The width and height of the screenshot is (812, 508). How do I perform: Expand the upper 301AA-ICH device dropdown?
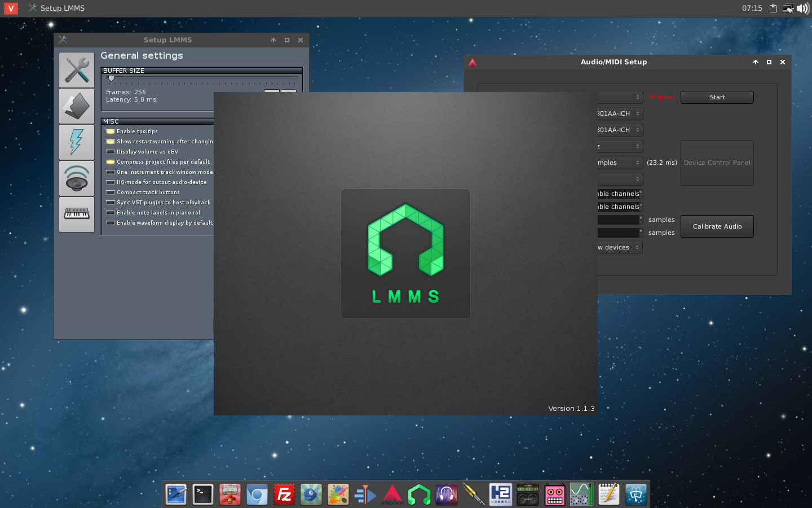[x=620, y=113]
